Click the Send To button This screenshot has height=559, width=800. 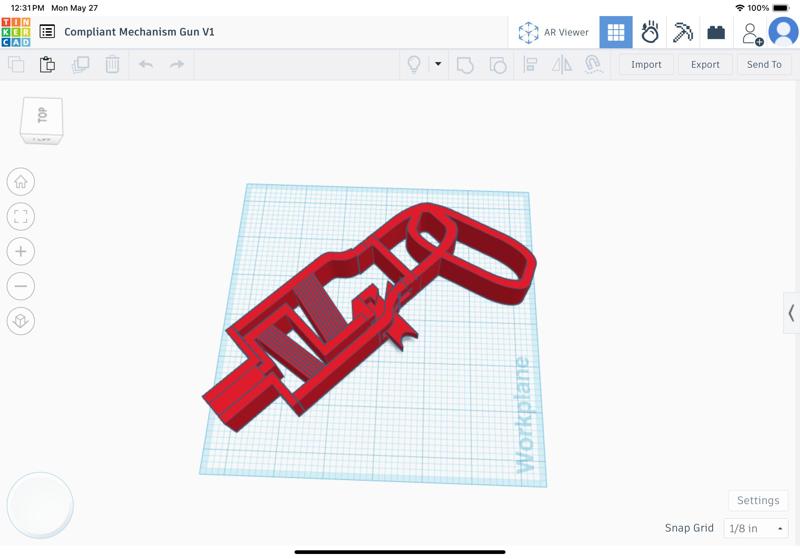click(764, 65)
